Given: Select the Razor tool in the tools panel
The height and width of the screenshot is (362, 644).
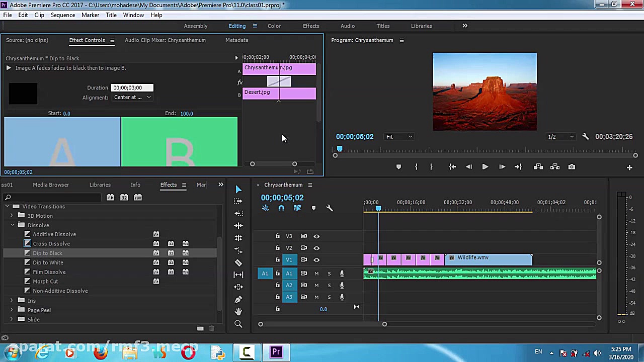Looking at the screenshot, I should point(238,262).
